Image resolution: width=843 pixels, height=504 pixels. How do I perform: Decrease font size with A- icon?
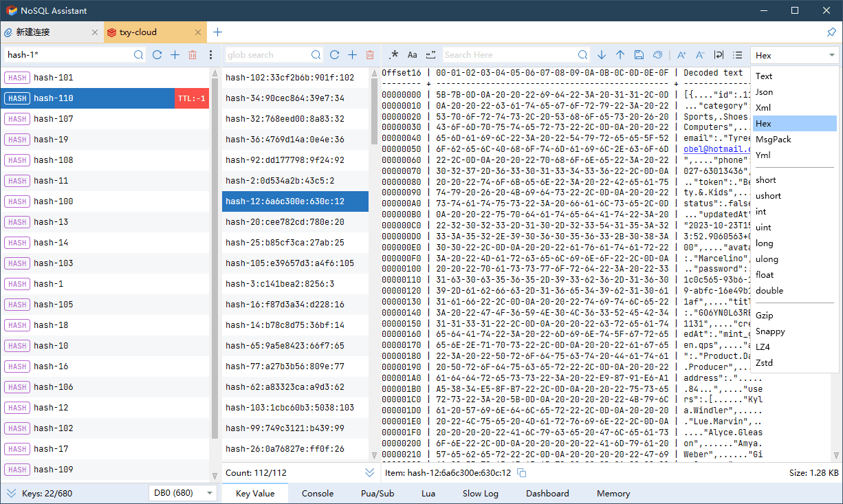pyautogui.click(x=700, y=55)
